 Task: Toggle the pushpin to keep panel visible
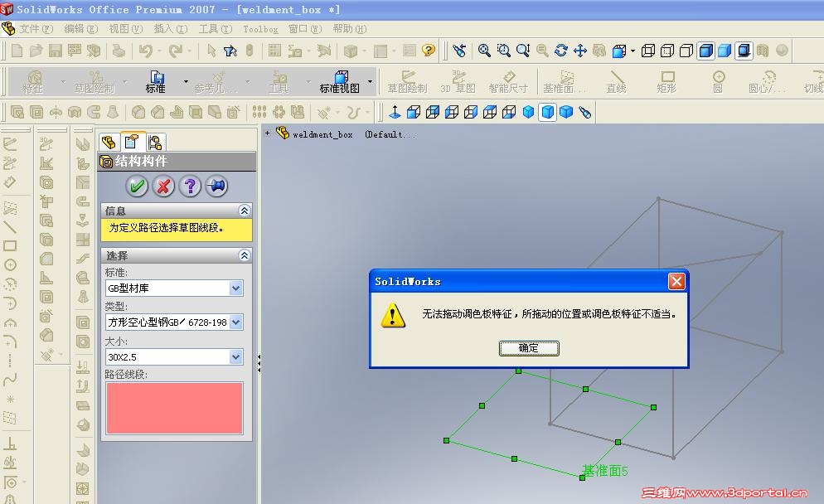216,186
